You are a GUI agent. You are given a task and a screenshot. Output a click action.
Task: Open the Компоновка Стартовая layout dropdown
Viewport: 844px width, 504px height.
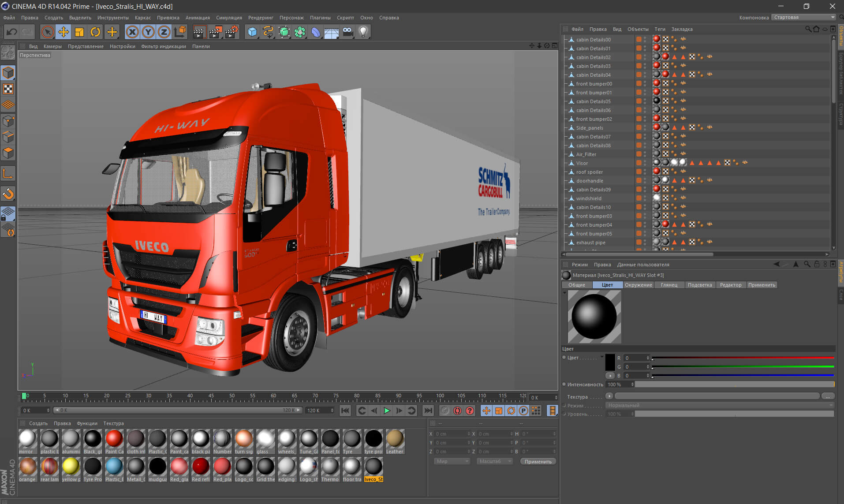(804, 17)
